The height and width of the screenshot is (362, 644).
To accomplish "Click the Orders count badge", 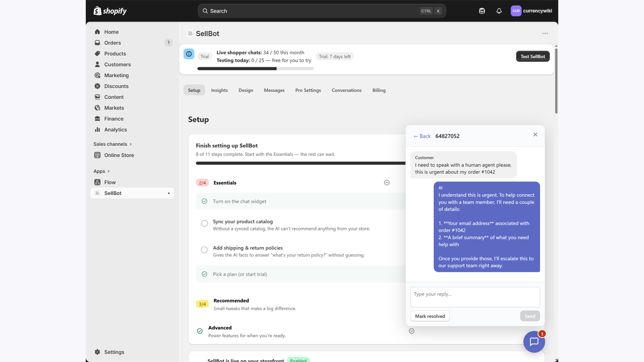I will point(168,43).
